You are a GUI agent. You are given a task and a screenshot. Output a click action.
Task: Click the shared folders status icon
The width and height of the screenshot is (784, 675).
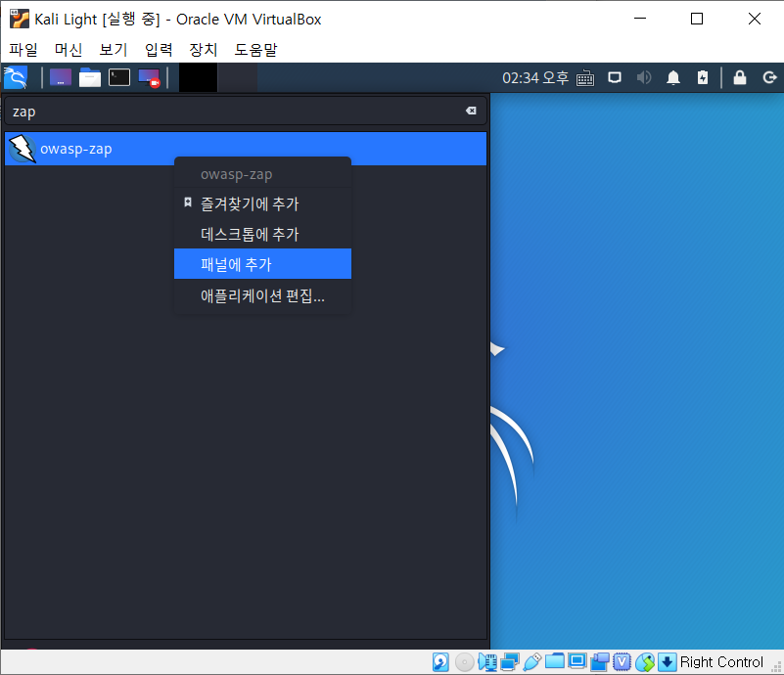555,661
